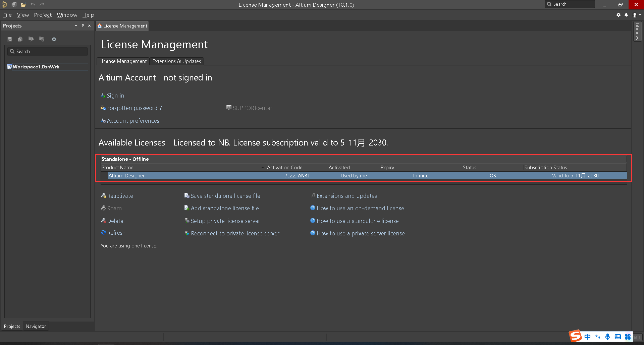Click the Activated column header
Viewport: 644px width, 345px height.
354,168
